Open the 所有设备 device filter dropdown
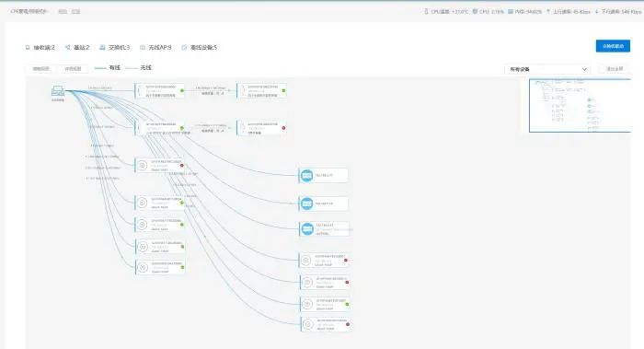This screenshot has height=349, width=644. point(547,69)
